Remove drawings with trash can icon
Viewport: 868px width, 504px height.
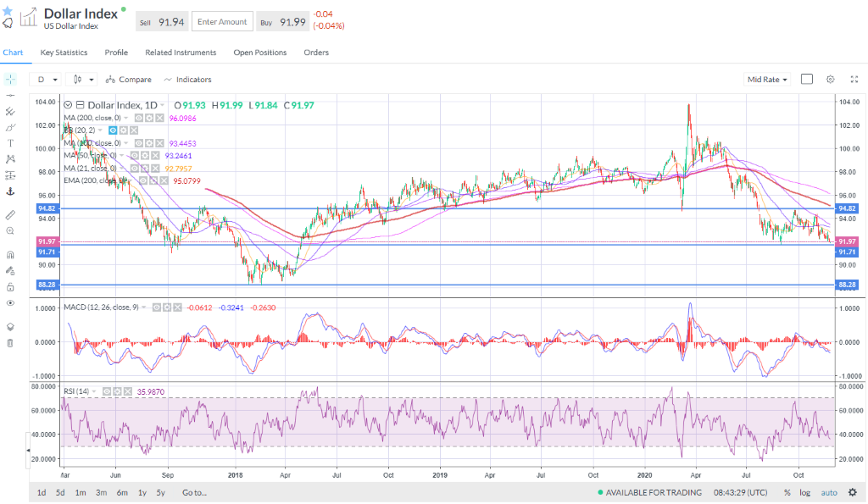10,343
